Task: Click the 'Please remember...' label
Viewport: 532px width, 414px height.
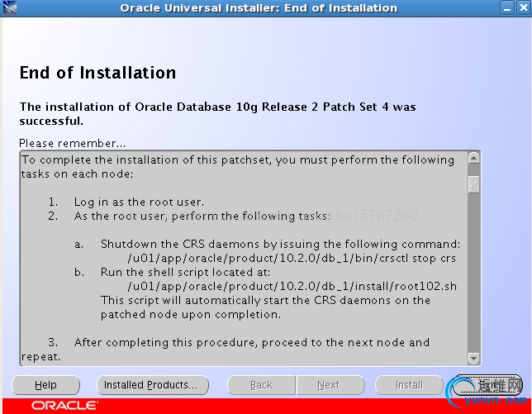Action: [72, 144]
